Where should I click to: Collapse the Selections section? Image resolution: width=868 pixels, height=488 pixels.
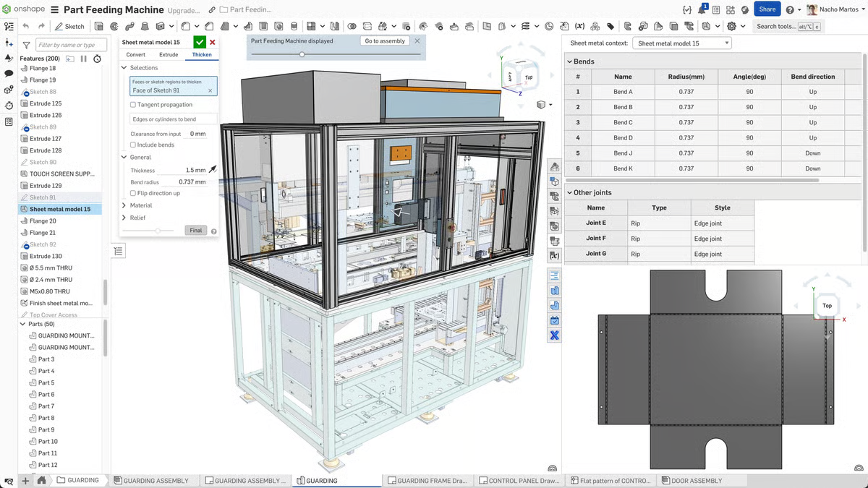tap(124, 68)
